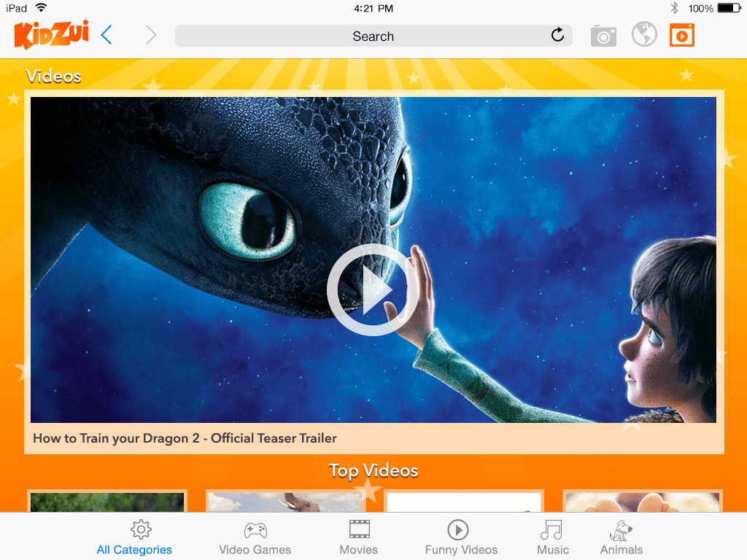This screenshot has height=560, width=747.
Task: Select the orange video icon top right
Action: (681, 34)
